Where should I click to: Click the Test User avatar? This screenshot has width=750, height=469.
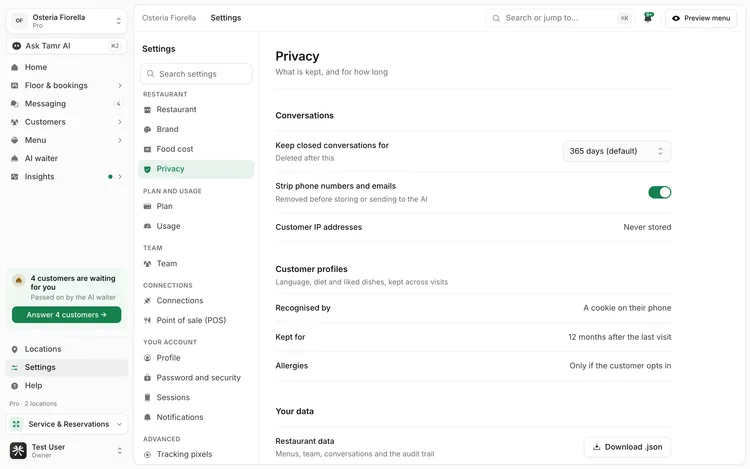coord(18,450)
